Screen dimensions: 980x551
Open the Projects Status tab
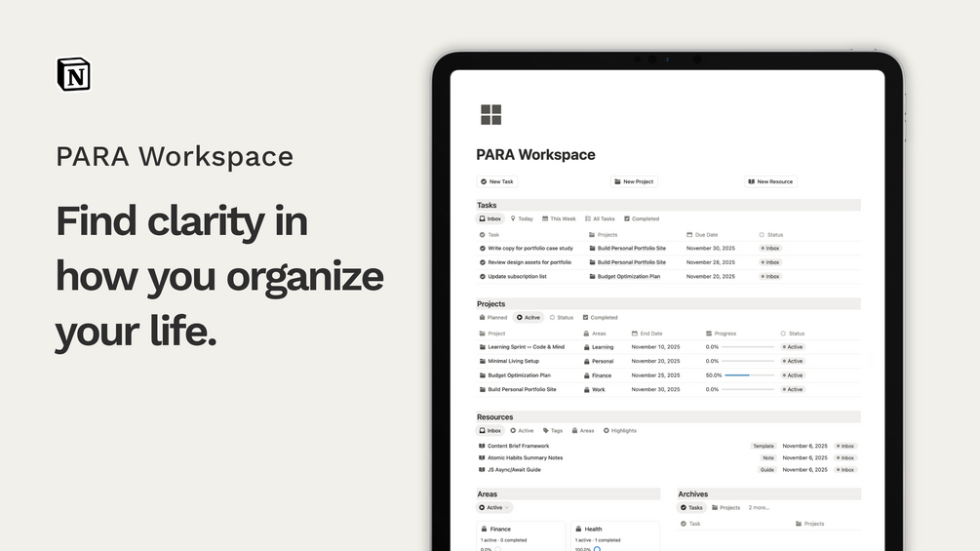[x=562, y=317]
